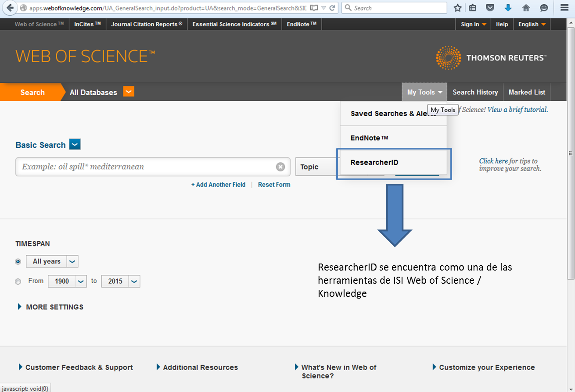
Task: Click the reader view book icon in the address bar
Action: [313, 8]
